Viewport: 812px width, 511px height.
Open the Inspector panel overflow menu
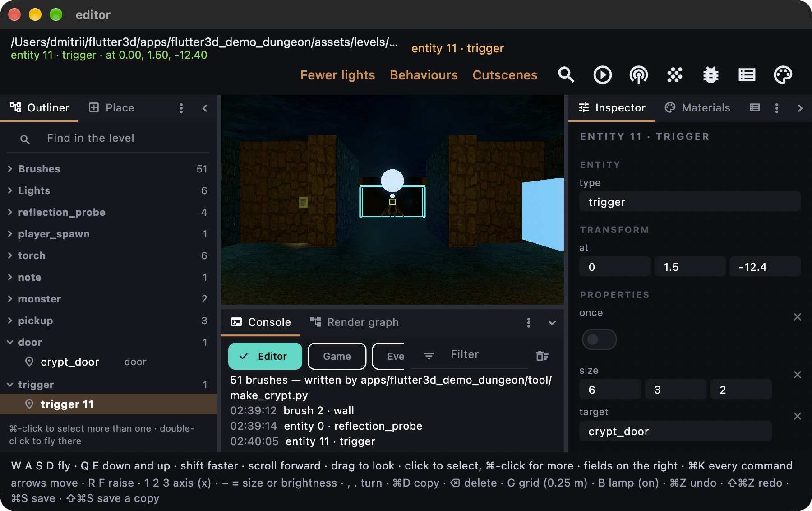(776, 108)
